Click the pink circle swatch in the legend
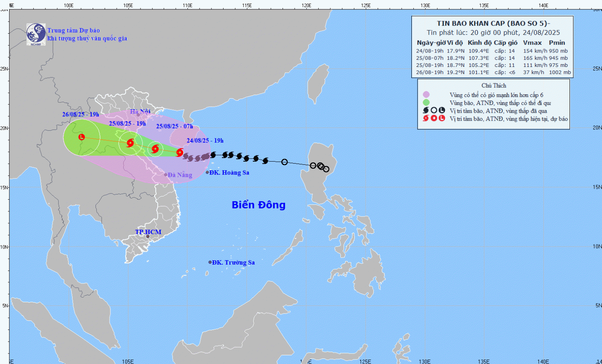This screenshot has width=602, height=364. [426, 95]
